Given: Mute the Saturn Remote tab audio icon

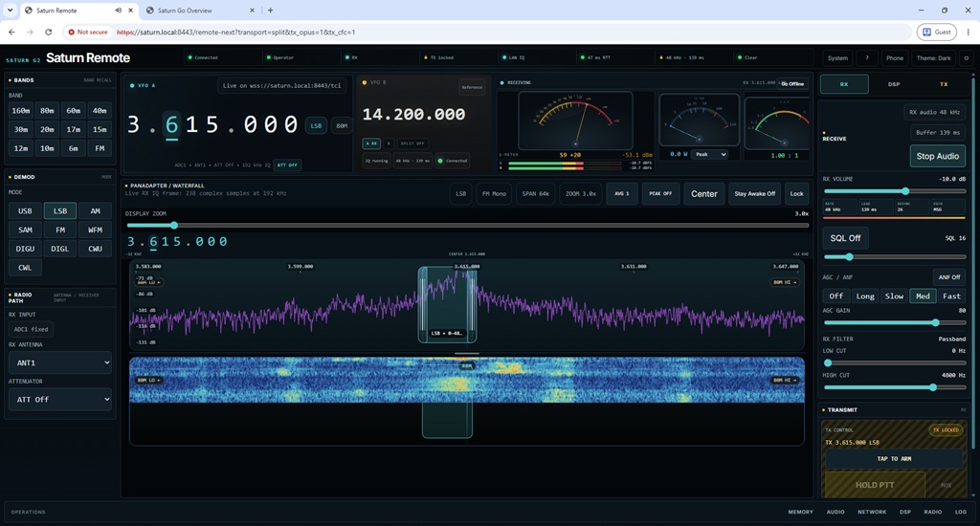Looking at the screenshot, I should point(118,11).
